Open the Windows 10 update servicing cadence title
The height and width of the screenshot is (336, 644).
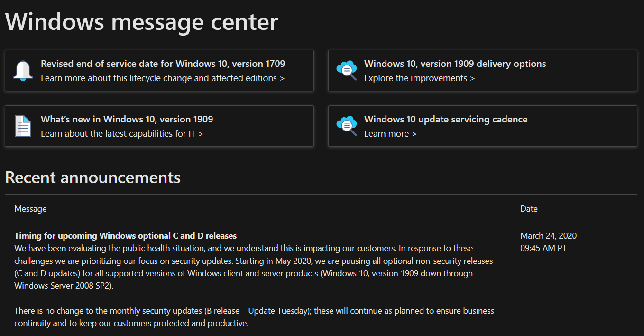tap(445, 119)
